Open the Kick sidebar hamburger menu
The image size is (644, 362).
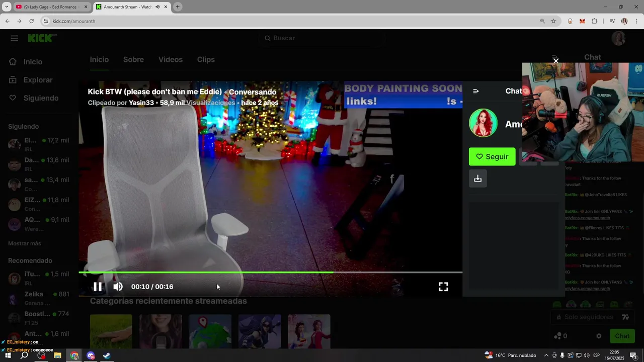pyautogui.click(x=14, y=38)
